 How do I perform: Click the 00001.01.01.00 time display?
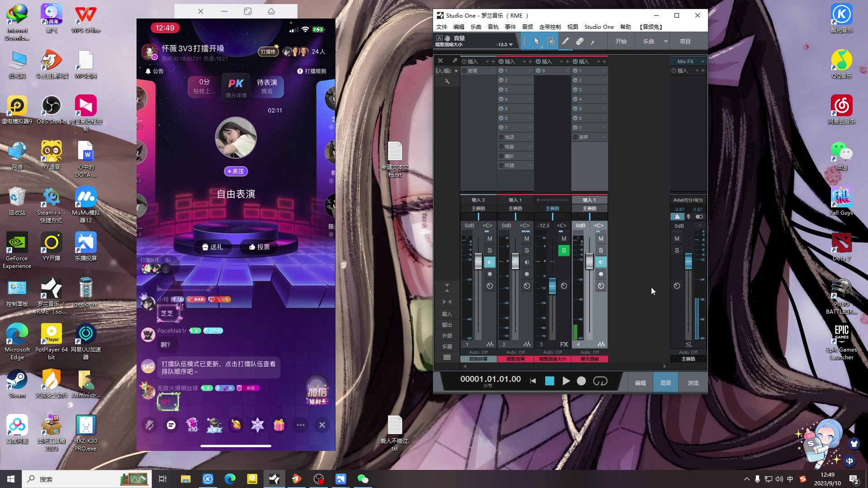[x=491, y=379]
